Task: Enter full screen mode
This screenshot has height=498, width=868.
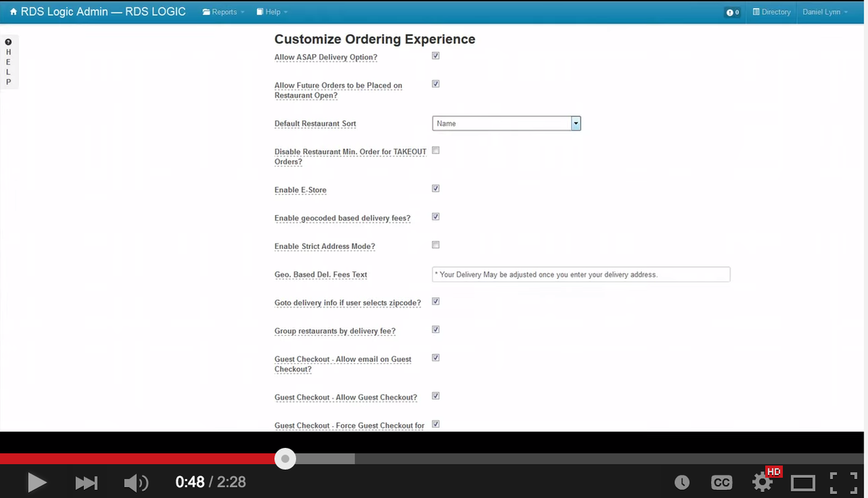Action: 843,482
